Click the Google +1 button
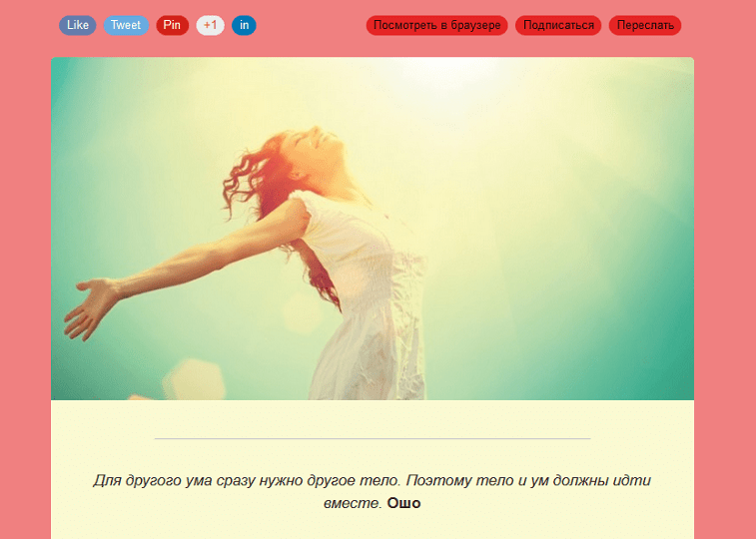Screen dimensions: 756x539 [210, 25]
